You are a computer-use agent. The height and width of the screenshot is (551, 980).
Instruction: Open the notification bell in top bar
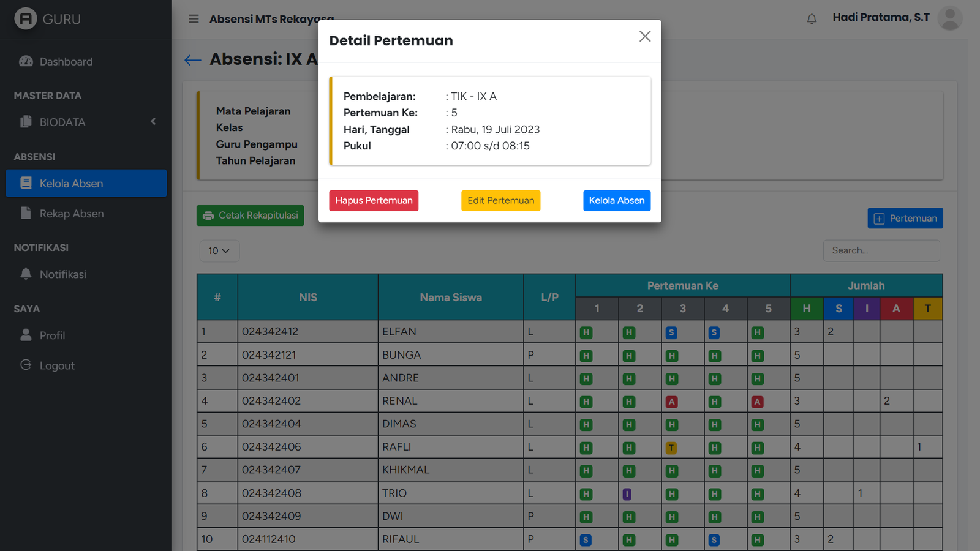click(x=812, y=19)
